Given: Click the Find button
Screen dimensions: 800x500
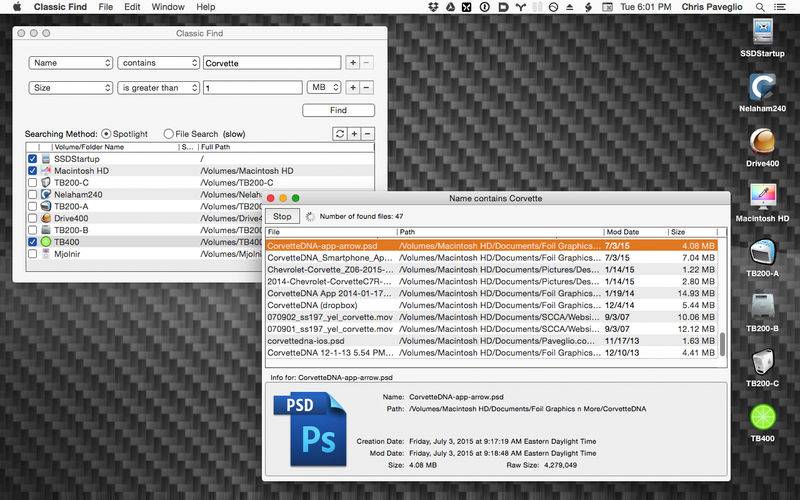Looking at the screenshot, I should click(x=338, y=110).
